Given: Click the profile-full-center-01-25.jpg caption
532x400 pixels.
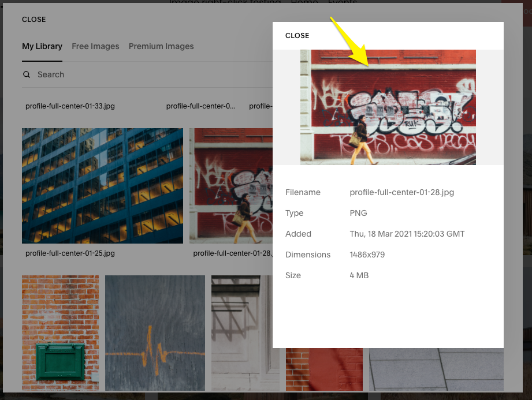Looking at the screenshot, I should 70,253.
